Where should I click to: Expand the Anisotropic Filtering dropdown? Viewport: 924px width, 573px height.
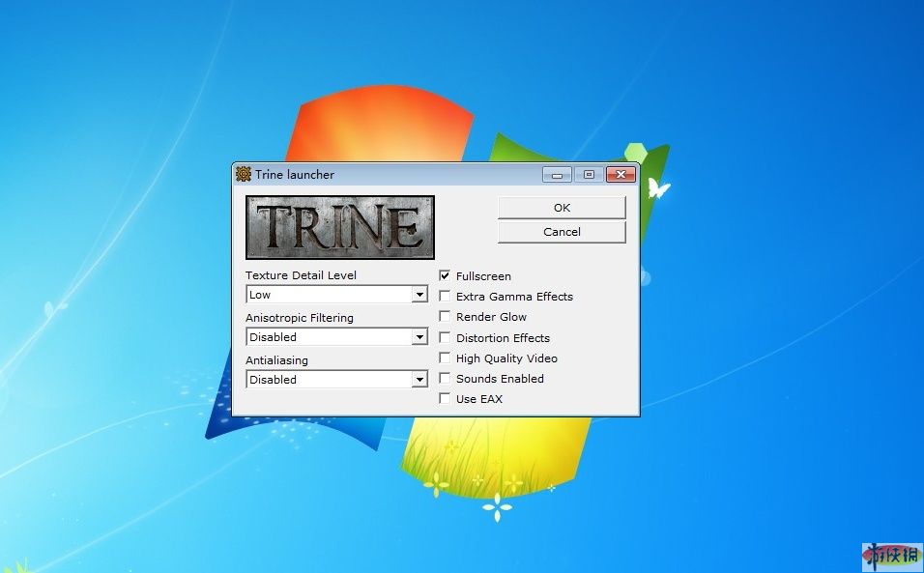click(x=419, y=337)
